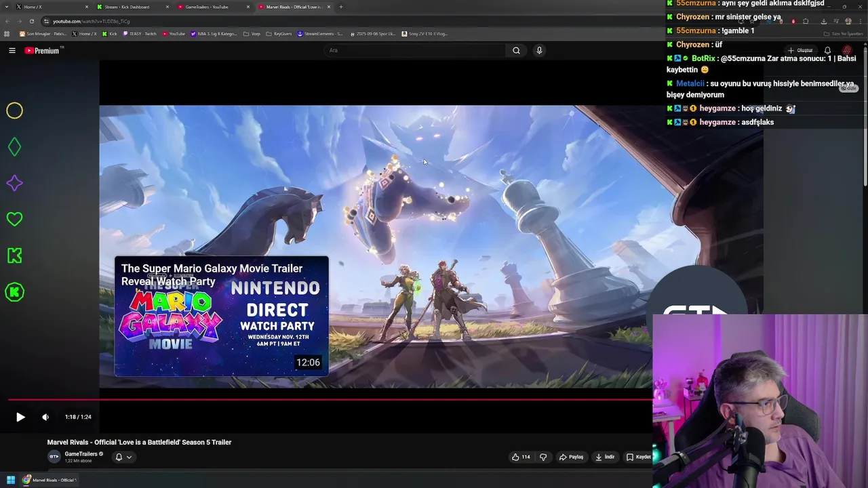The width and height of the screenshot is (868, 488).
Task: Share video via Paylaş button
Action: [x=571, y=457]
